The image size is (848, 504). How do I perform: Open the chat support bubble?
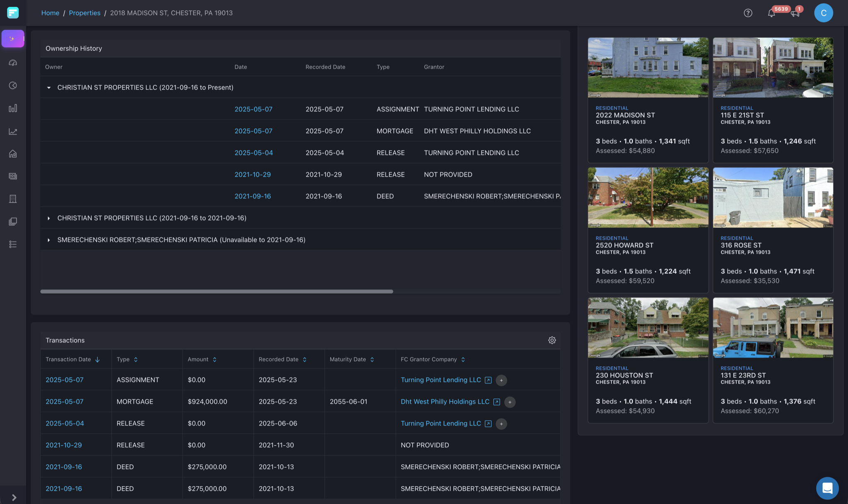point(827,488)
